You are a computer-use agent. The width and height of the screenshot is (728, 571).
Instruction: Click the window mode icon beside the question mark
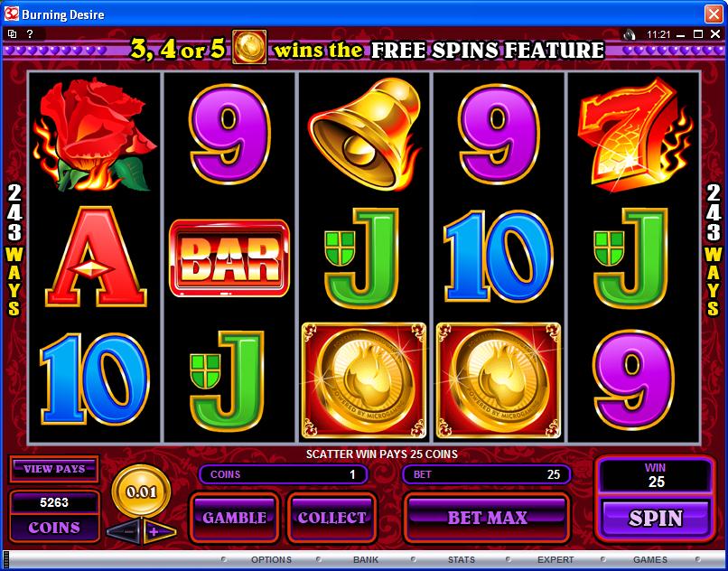click(x=13, y=34)
